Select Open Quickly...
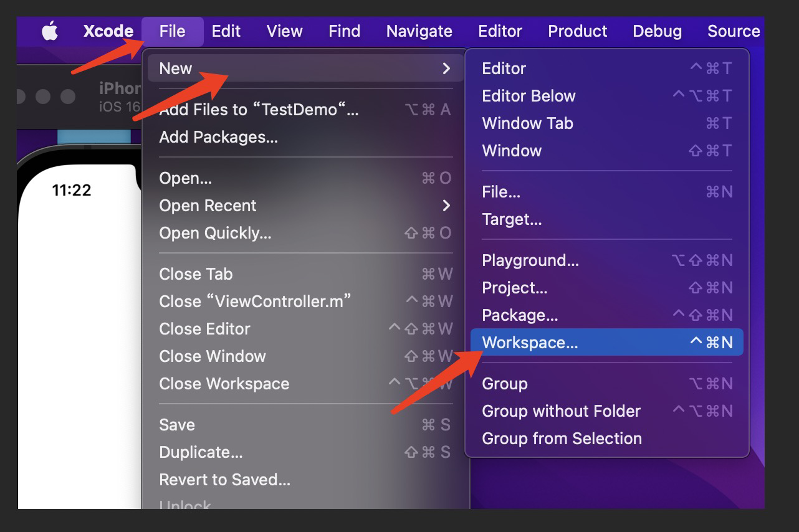Image resolution: width=799 pixels, height=532 pixels. pos(305,233)
